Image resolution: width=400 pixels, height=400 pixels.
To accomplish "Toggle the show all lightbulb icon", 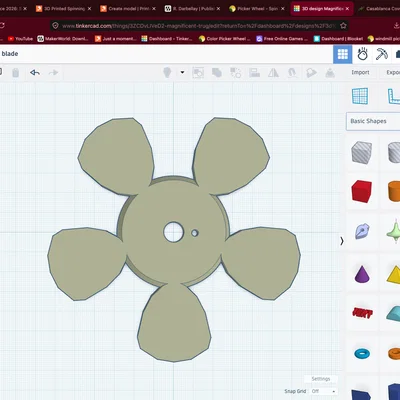I will point(167,72).
